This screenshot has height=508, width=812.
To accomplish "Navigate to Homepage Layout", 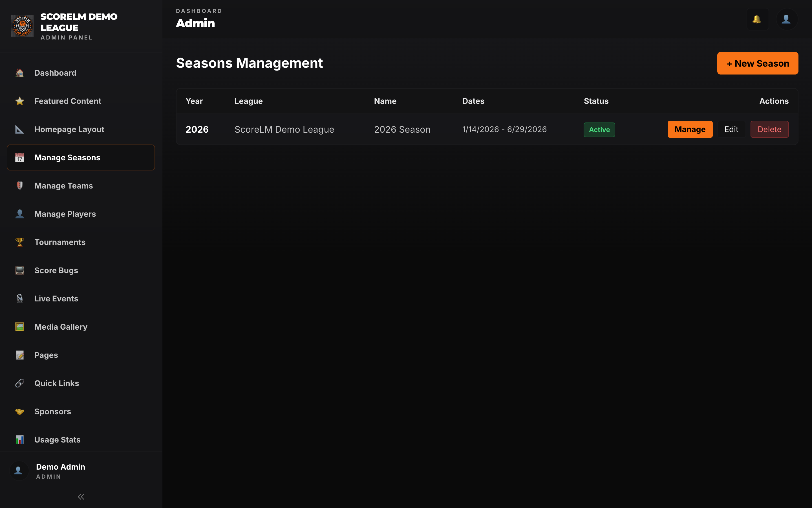I will click(x=81, y=129).
